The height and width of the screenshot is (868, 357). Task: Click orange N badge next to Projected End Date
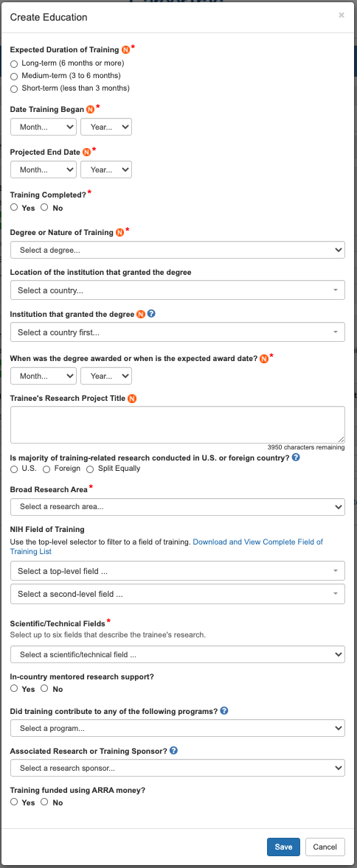click(86, 152)
